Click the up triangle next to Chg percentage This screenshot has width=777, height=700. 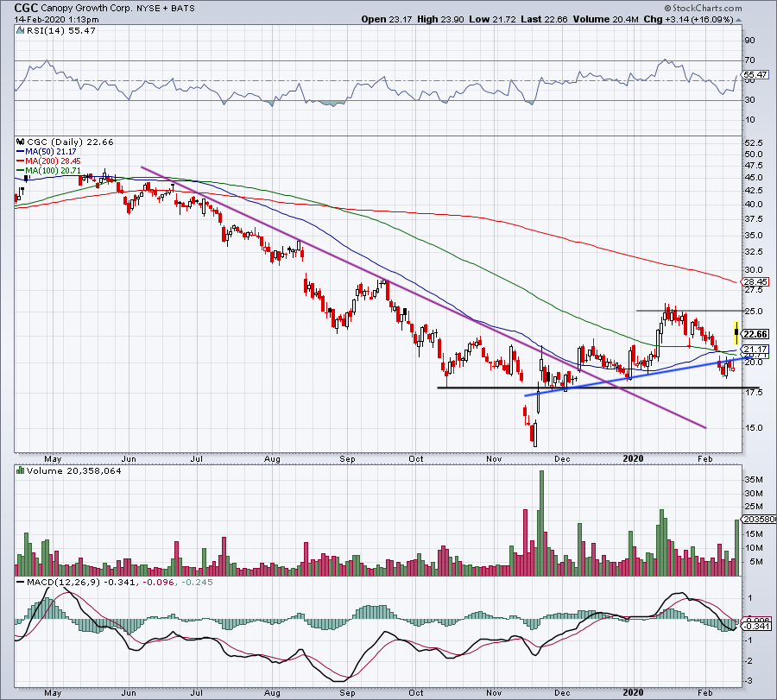[x=738, y=20]
